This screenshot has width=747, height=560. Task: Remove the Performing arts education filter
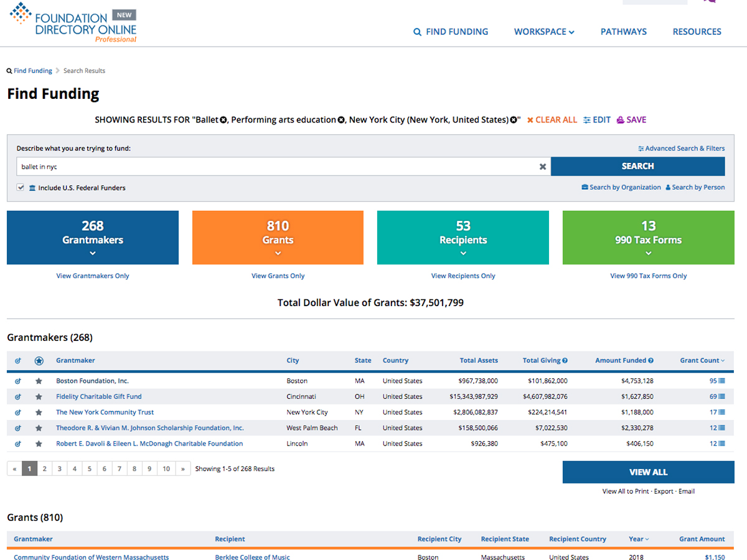(x=341, y=120)
